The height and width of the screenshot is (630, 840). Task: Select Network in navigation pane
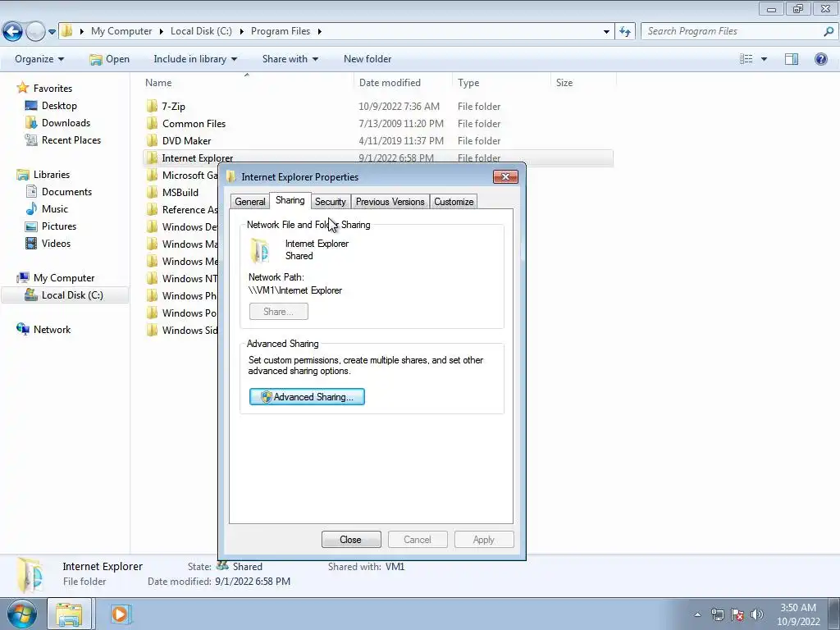(44, 330)
